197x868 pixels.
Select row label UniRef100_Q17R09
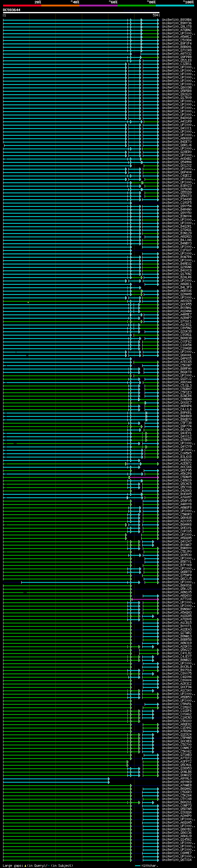click(x=177, y=98)
